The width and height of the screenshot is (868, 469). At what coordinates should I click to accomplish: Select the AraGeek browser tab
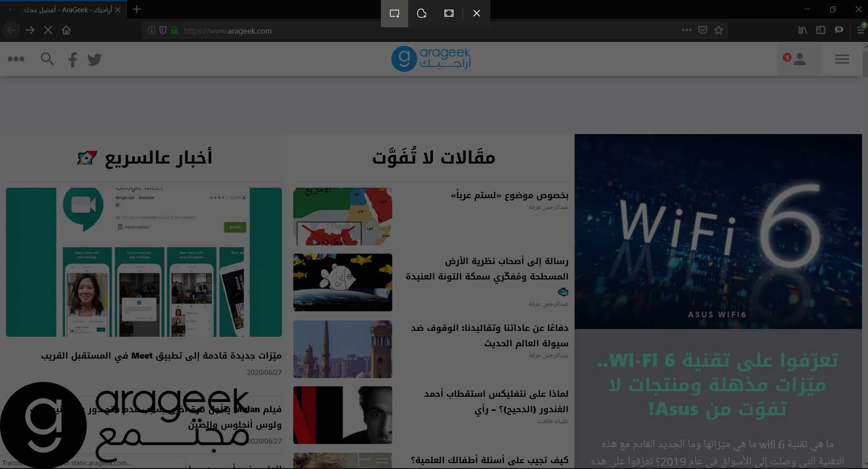click(64, 10)
